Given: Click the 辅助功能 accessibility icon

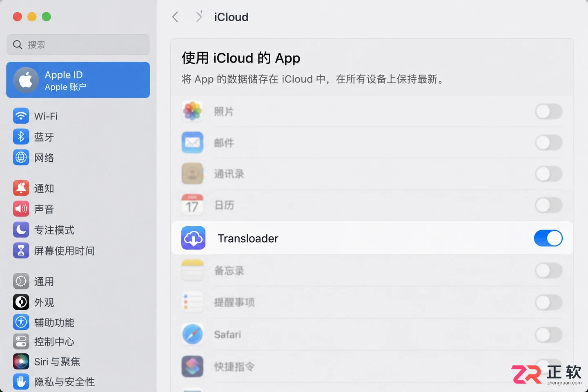Looking at the screenshot, I should (x=21, y=322).
